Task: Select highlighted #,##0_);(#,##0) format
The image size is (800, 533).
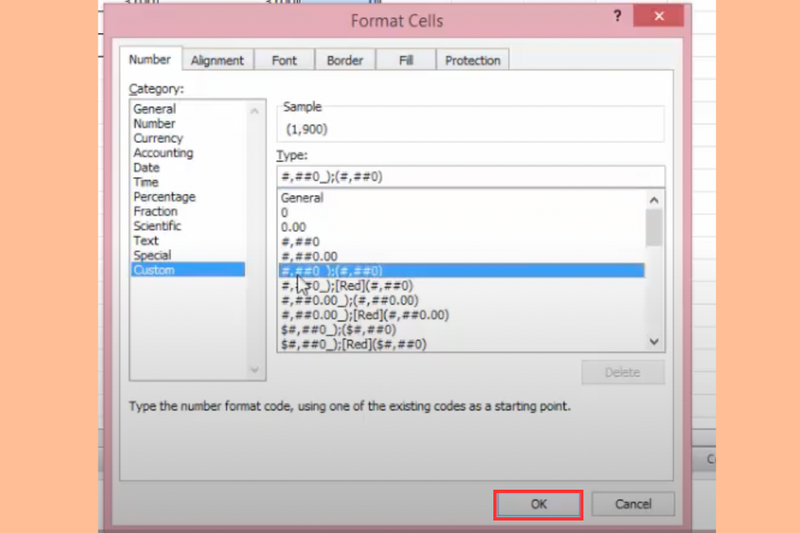Action: (462, 271)
